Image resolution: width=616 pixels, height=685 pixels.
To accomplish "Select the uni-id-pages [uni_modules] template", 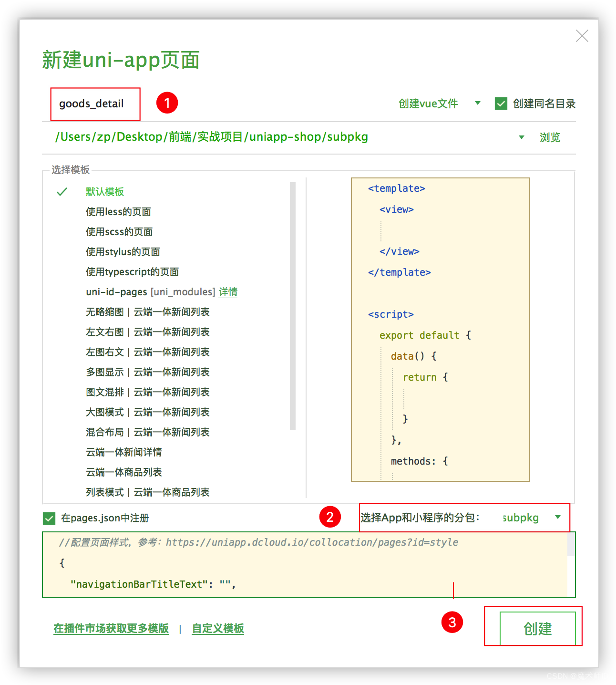I will 151,292.
